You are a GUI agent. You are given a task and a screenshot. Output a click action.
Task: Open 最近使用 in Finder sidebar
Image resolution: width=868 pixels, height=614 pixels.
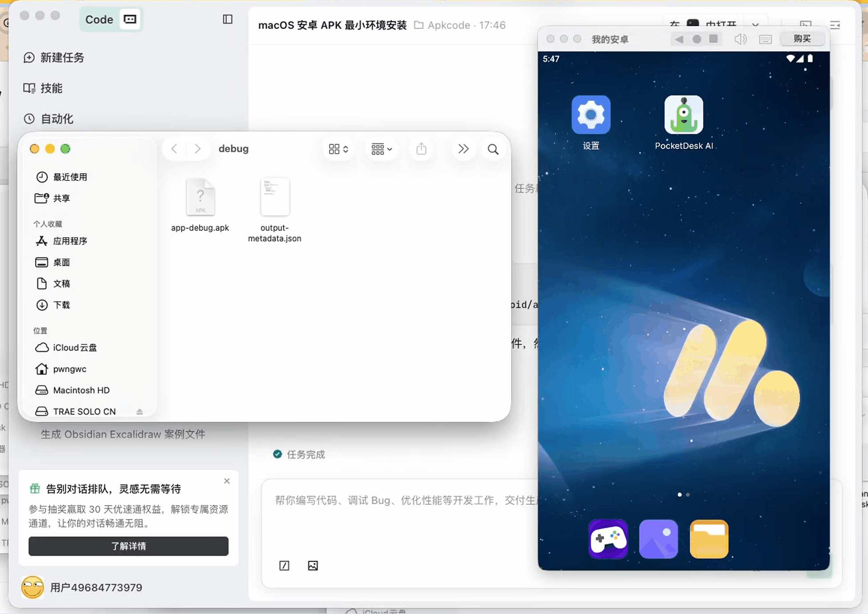click(x=61, y=177)
